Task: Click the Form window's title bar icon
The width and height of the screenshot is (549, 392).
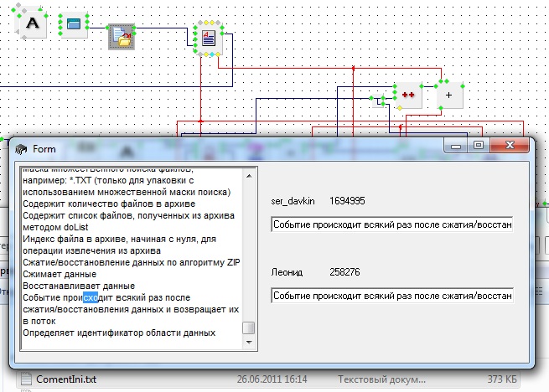Action: pyautogui.click(x=20, y=149)
